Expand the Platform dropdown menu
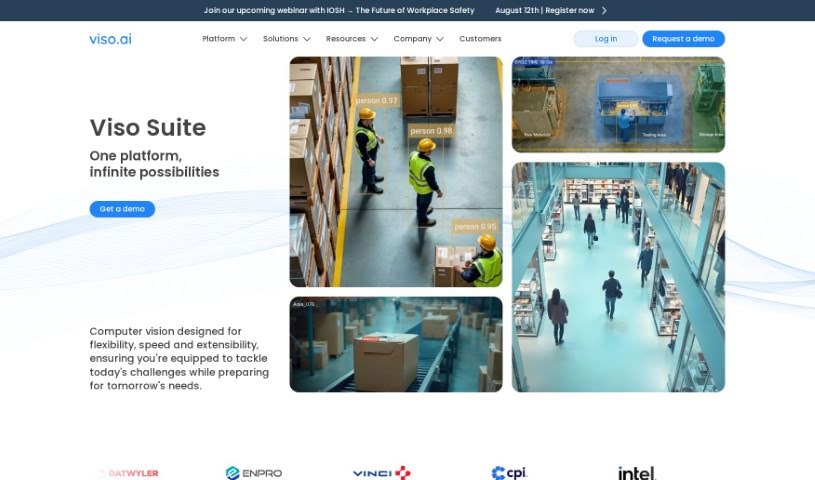The image size is (815, 480). [x=224, y=39]
